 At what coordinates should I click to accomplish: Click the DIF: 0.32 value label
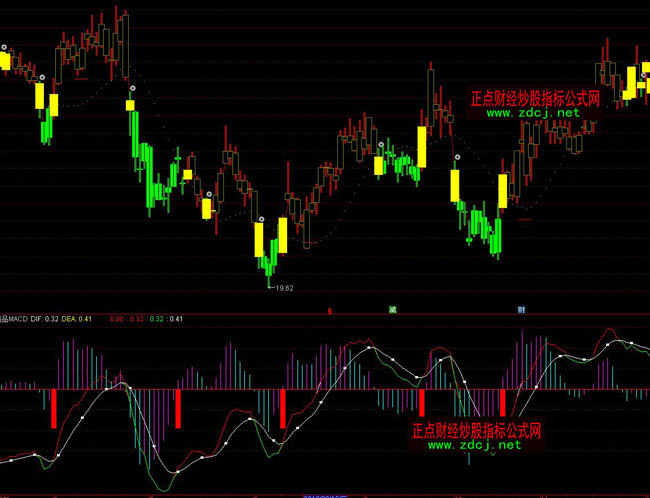[43, 319]
